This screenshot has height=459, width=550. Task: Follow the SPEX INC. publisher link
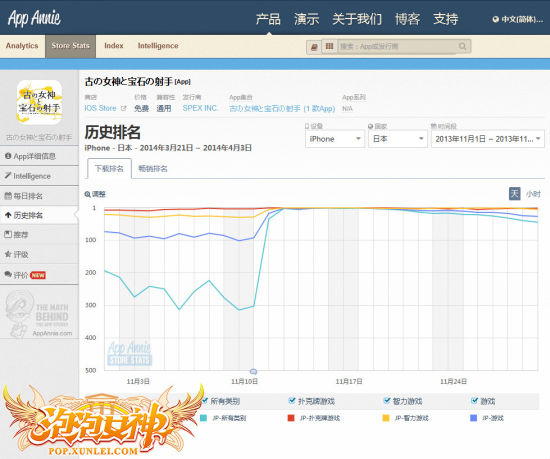pos(200,108)
